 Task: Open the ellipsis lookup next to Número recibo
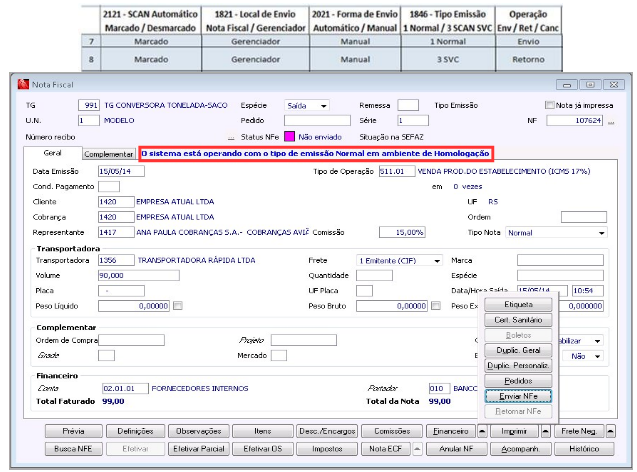click(x=231, y=137)
